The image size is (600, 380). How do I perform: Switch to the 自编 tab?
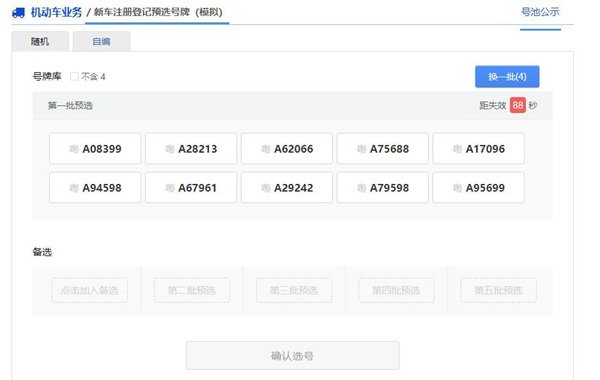point(102,41)
